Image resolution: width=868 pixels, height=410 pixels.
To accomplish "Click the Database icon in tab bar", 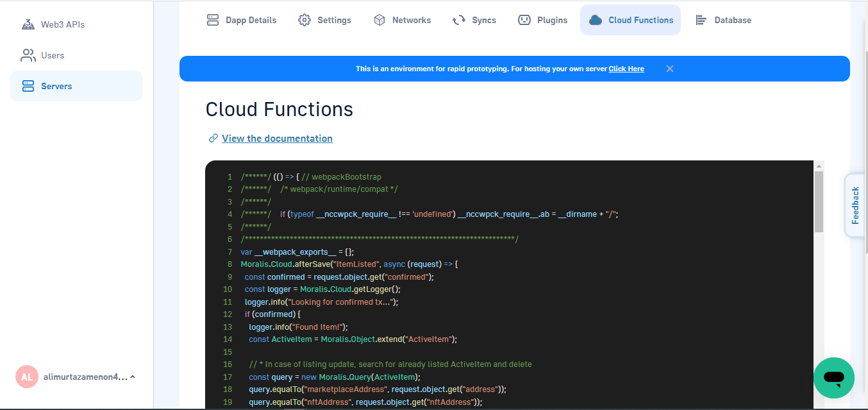I will (701, 20).
